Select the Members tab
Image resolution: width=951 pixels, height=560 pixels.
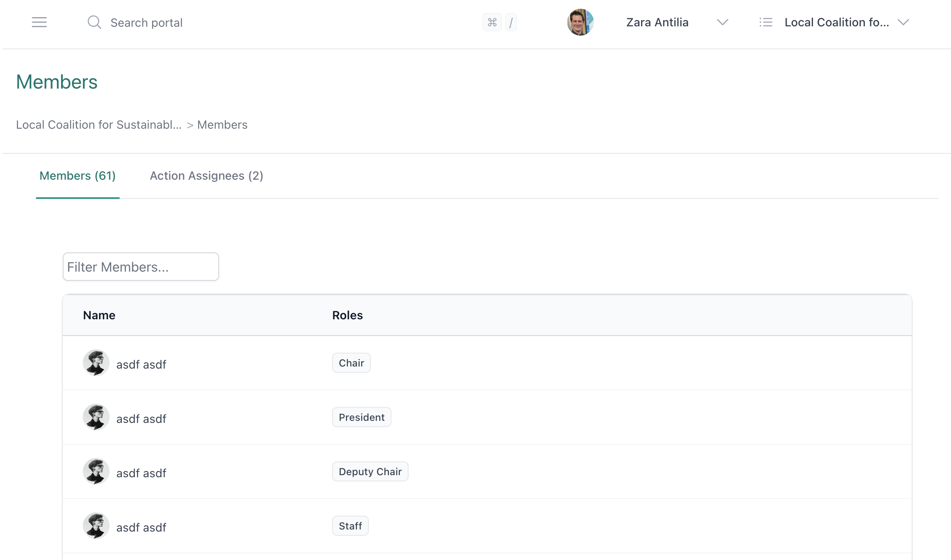coord(77,176)
